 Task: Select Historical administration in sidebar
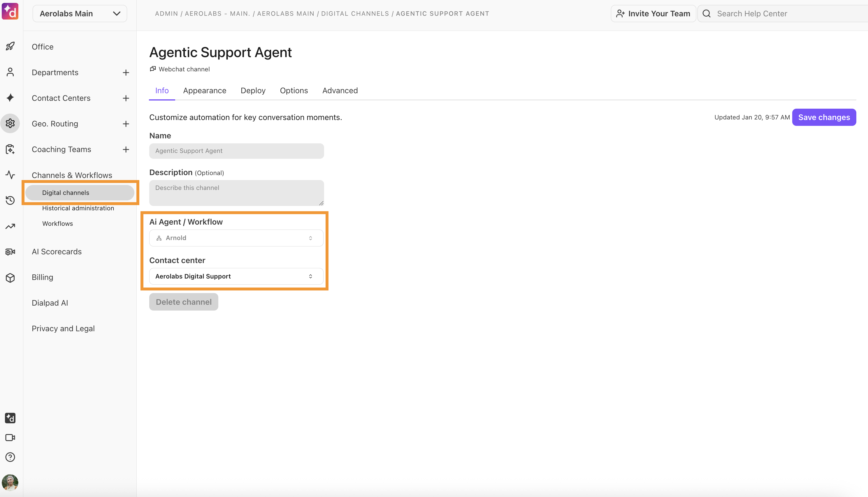[x=78, y=208]
